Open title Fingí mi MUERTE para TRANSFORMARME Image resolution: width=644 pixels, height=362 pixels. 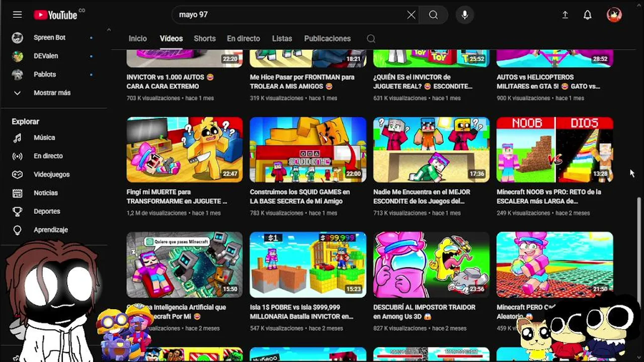(177, 197)
